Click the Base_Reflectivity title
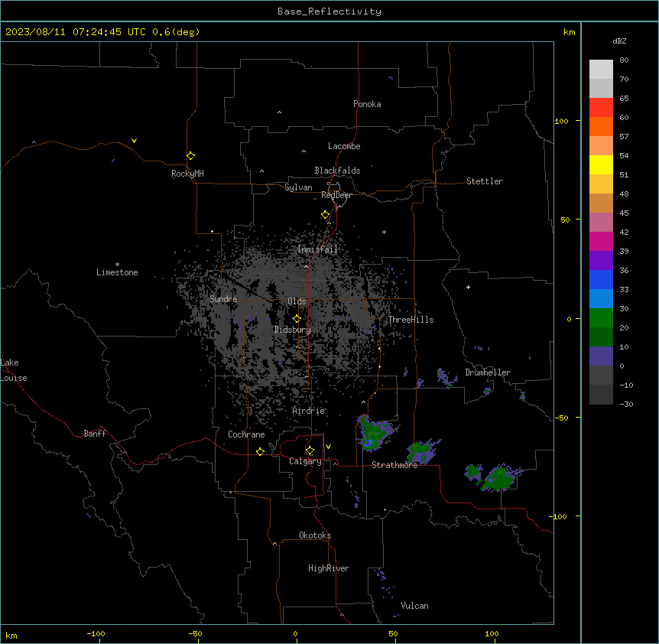 (x=329, y=11)
